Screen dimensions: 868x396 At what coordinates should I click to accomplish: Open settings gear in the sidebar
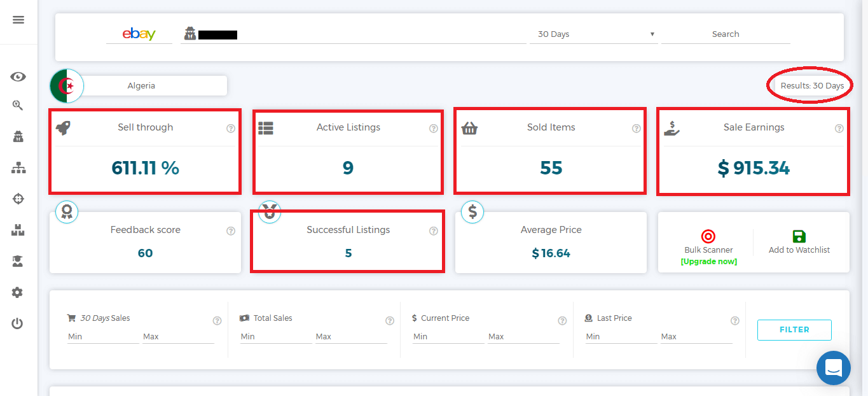(x=17, y=293)
